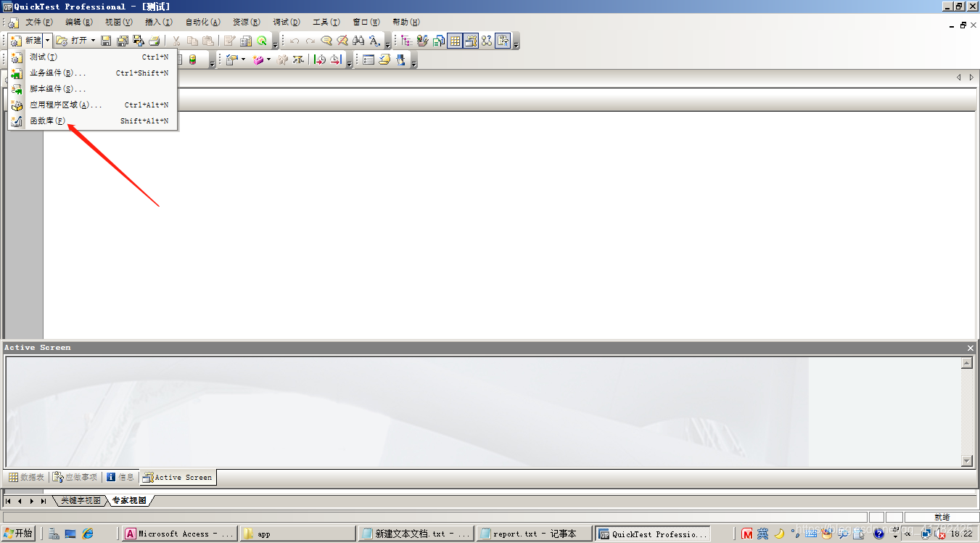Click the Redo arrow icon
This screenshot has height=543, width=980.
coord(310,41)
